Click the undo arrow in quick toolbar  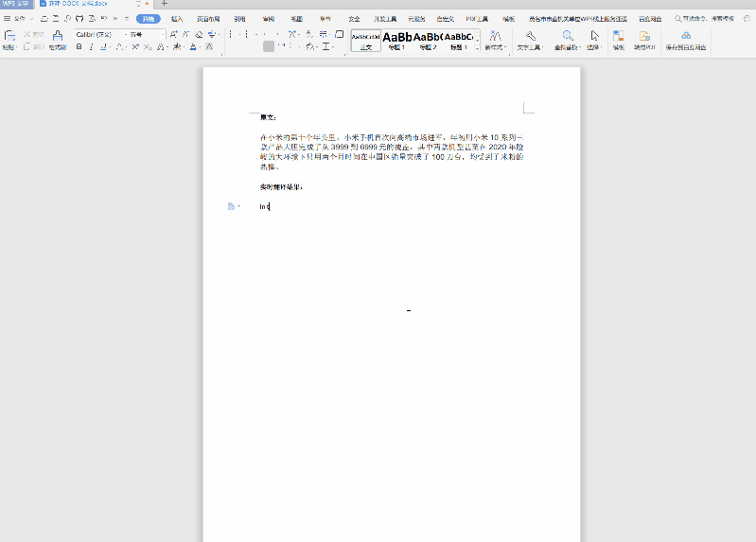(x=104, y=18)
